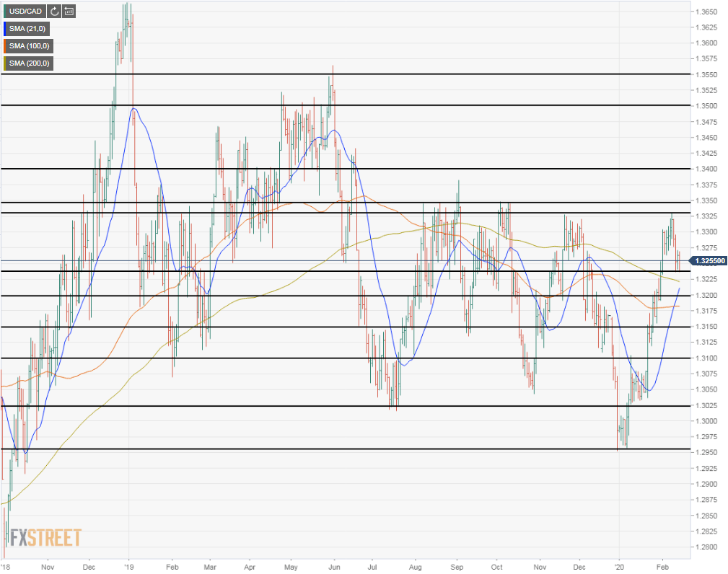
Task: Open the chart display settings icon
Action: pos(69,11)
